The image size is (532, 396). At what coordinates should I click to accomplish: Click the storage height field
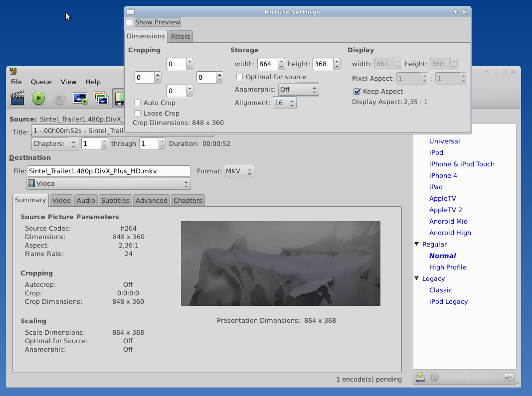323,64
